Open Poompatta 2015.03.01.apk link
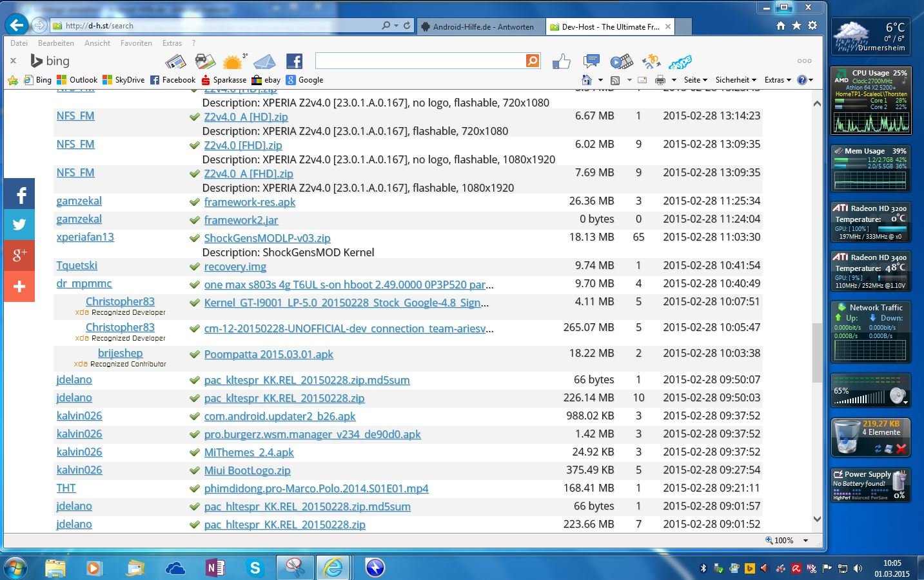Screen dimensions: 924x580 [x=268, y=354]
